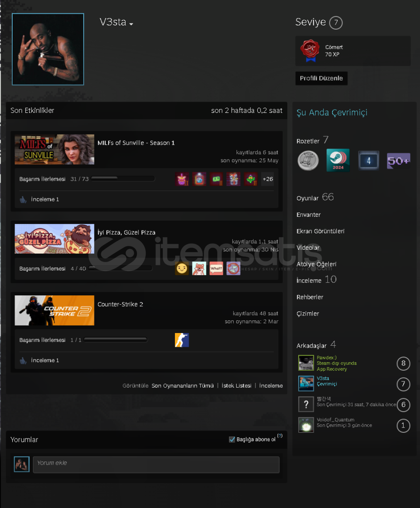Click third MILFs of Sunville achievement icon
The width and height of the screenshot is (420, 508).
point(216,179)
